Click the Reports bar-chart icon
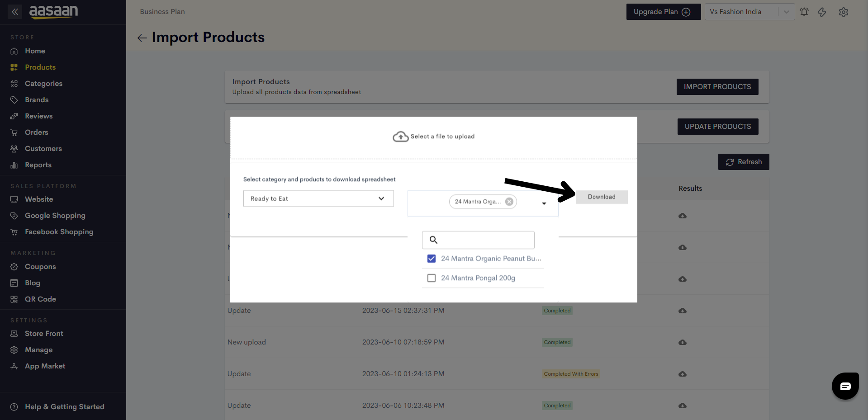Screen dimensions: 868x420 [x=14, y=165]
